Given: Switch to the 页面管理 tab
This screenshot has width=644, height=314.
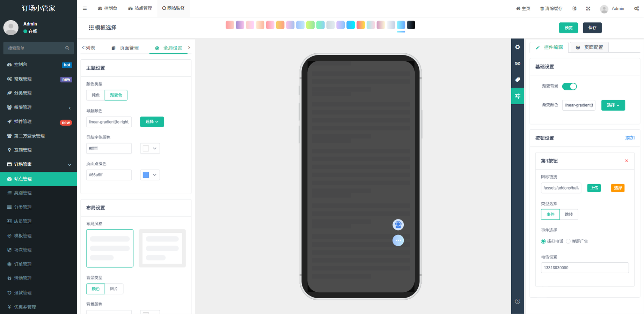Looking at the screenshot, I should (125, 48).
